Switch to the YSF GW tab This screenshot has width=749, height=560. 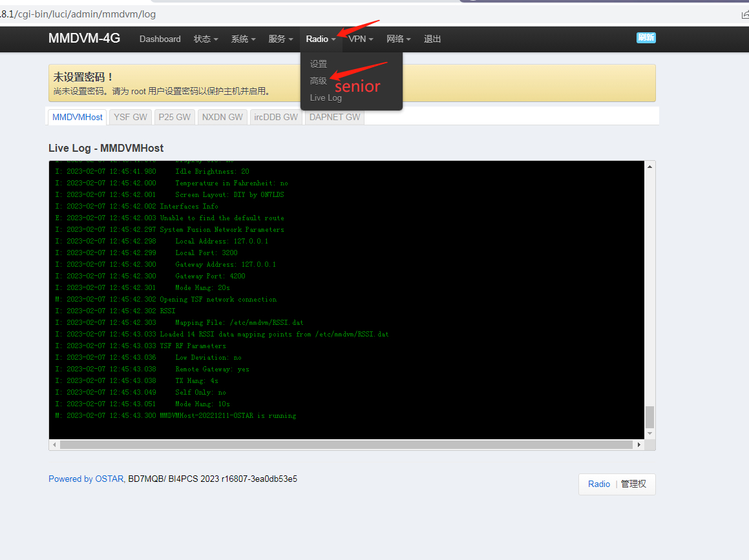131,117
